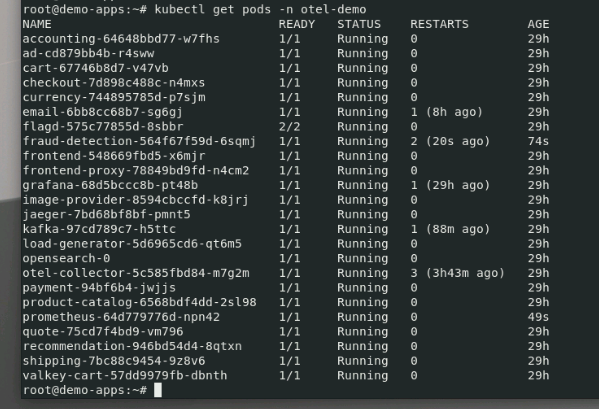Screen dimensions: 599x409
Task: Click the READY column header
Action: point(297,24)
